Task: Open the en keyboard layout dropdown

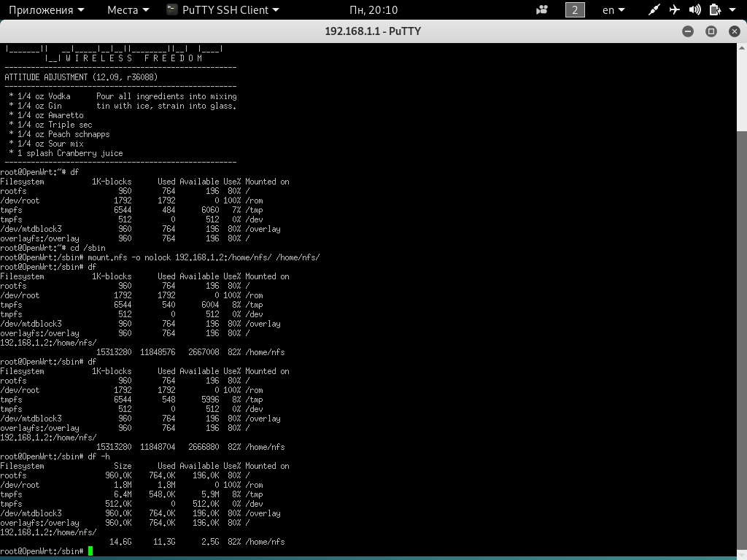Action: 614,10
